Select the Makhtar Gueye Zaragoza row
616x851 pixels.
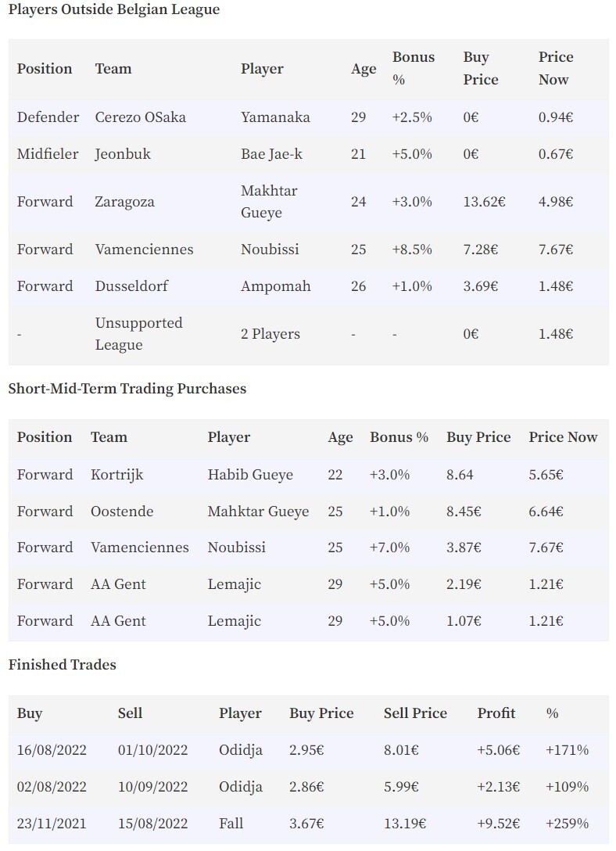[x=308, y=202]
